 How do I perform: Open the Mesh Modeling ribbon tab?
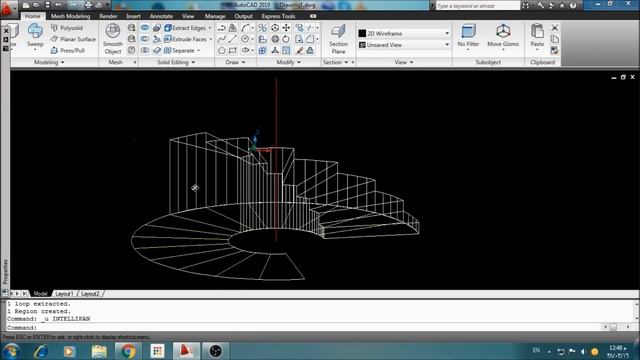(x=70, y=16)
